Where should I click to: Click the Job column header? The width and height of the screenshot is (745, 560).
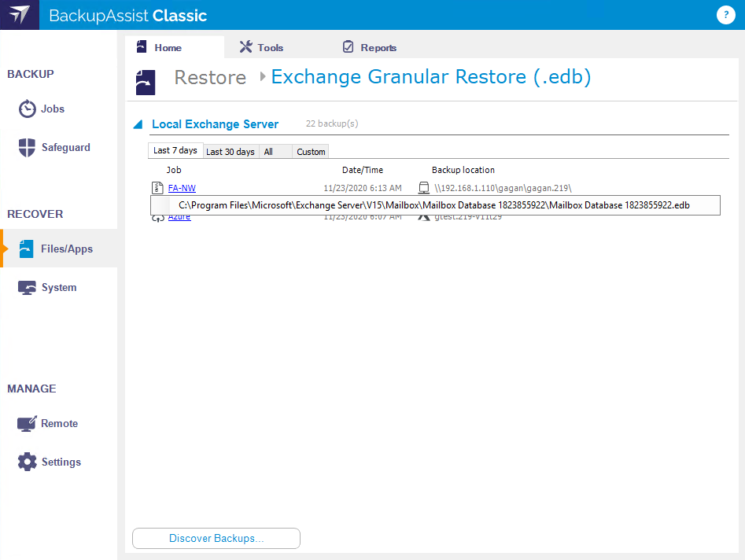(174, 170)
